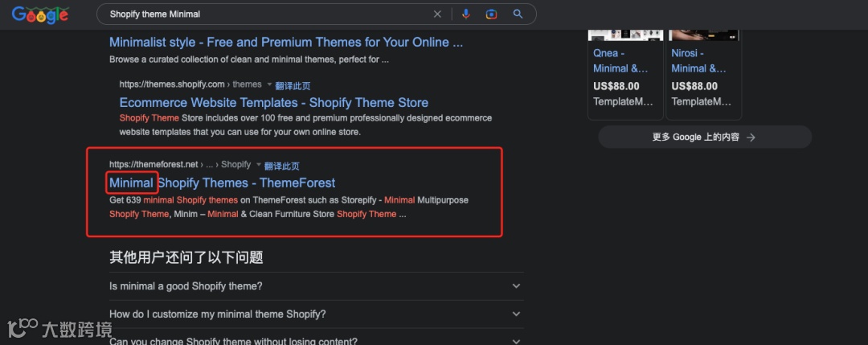Click translate link beside themeforest.net
The width and height of the screenshot is (868, 345).
282,166
